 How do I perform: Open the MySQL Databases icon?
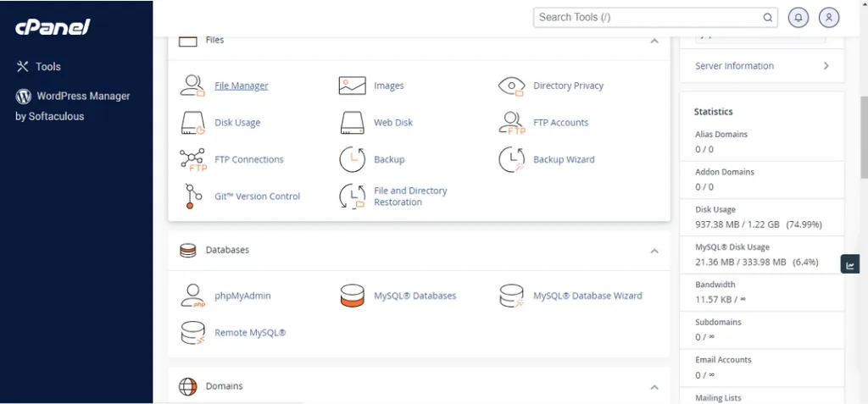tap(352, 296)
